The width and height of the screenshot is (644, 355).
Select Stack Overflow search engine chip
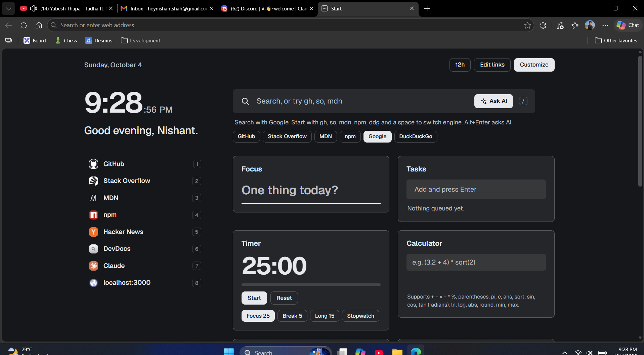tap(287, 136)
